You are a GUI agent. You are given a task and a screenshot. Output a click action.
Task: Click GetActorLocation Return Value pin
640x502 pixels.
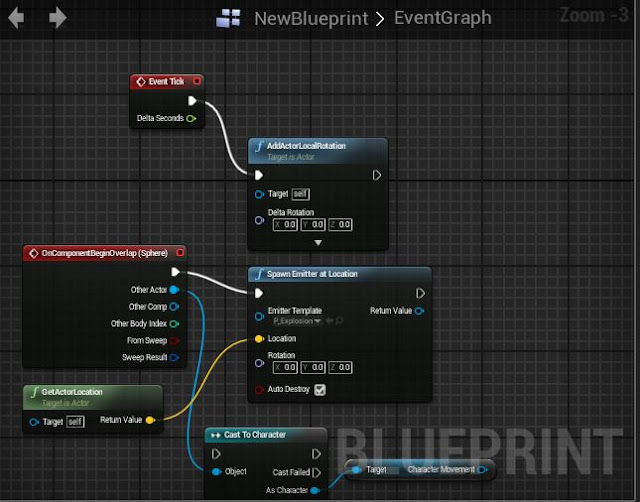tap(151, 420)
